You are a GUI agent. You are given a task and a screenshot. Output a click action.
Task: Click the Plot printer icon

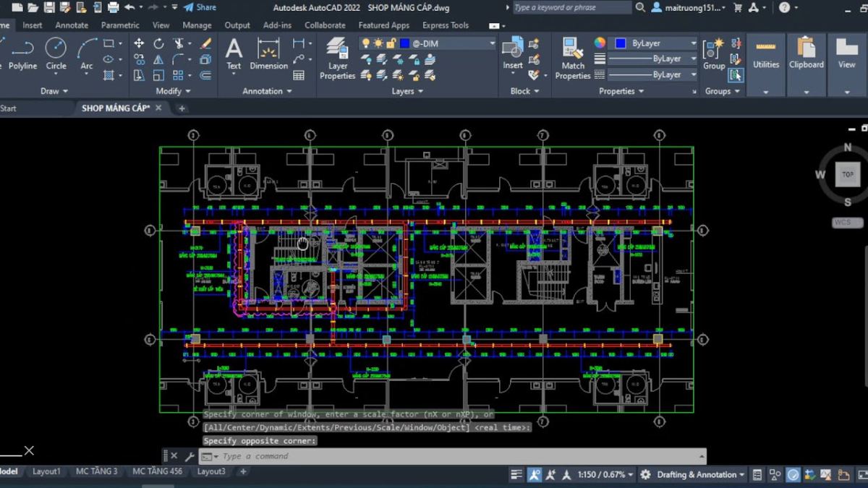pyautogui.click(x=113, y=7)
